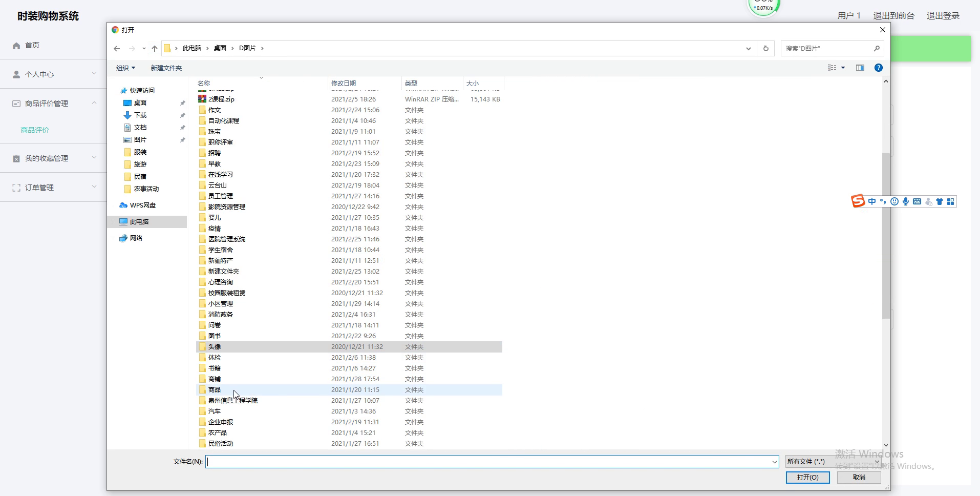This screenshot has height=496, width=980.
Task: Toggle Chinese input mode 中 icon
Action: [872, 201]
